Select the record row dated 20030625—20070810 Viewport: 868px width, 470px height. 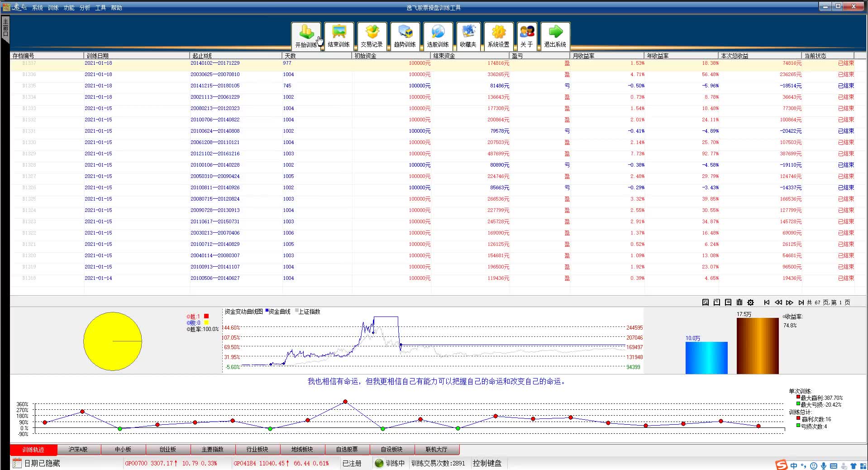pyautogui.click(x=432, y=74)
